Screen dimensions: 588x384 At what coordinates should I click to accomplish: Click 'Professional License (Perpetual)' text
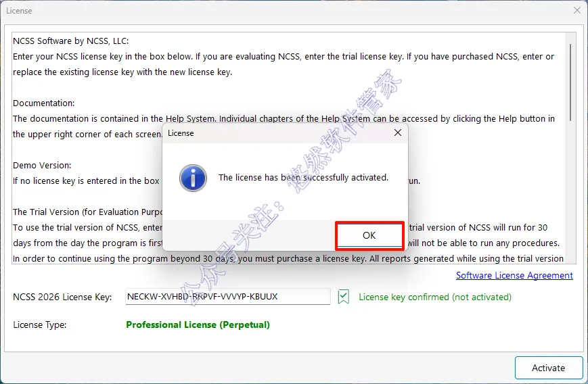pyautogui.click(x=198, y=325)
